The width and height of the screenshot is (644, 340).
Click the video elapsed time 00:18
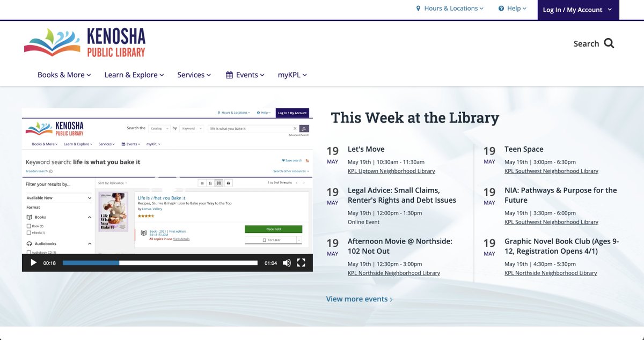pyautogui.click(x=49, y=263)
